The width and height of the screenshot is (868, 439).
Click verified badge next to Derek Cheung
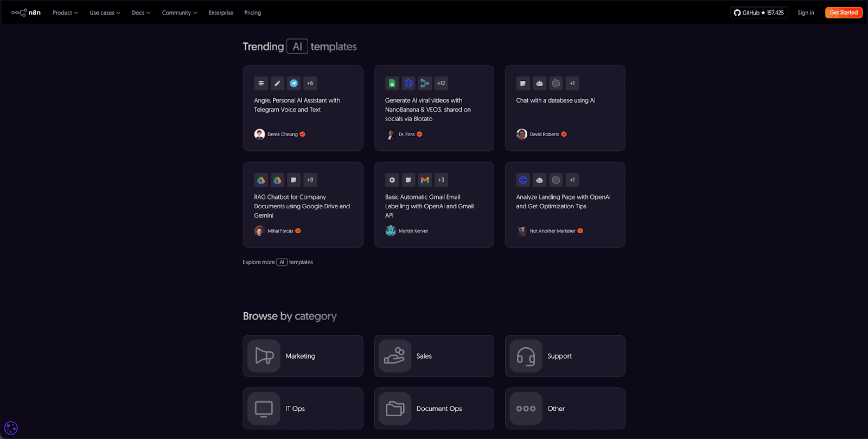[x=303, y=134]
